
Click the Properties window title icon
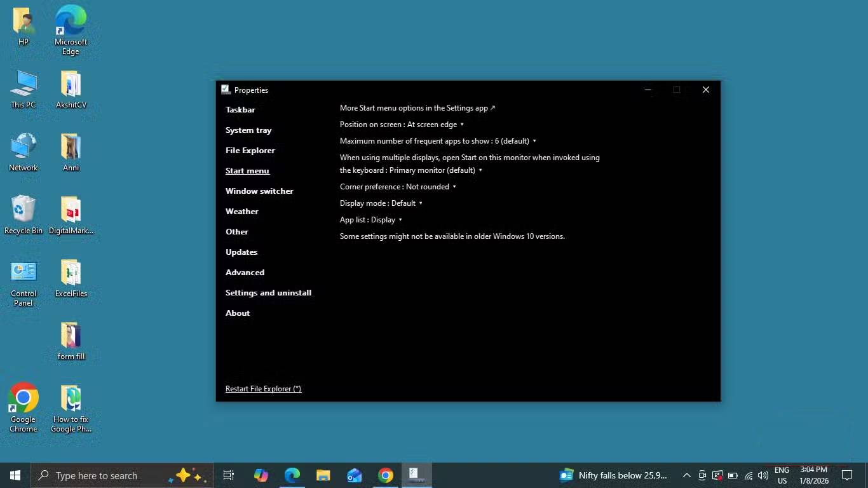click(x=226, y=90)
